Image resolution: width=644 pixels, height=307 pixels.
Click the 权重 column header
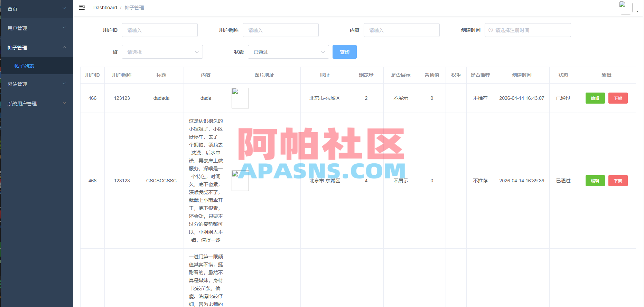click(x=456, y=75)
